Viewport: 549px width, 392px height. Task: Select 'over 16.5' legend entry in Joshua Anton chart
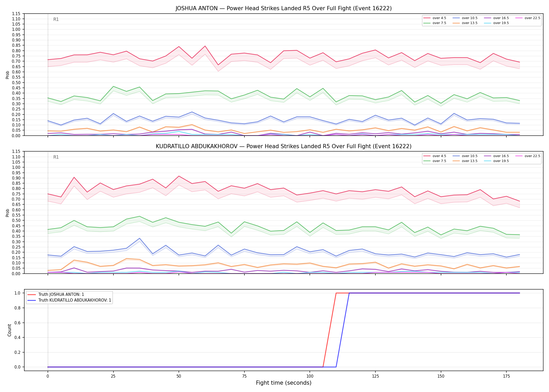pos(496,18)
